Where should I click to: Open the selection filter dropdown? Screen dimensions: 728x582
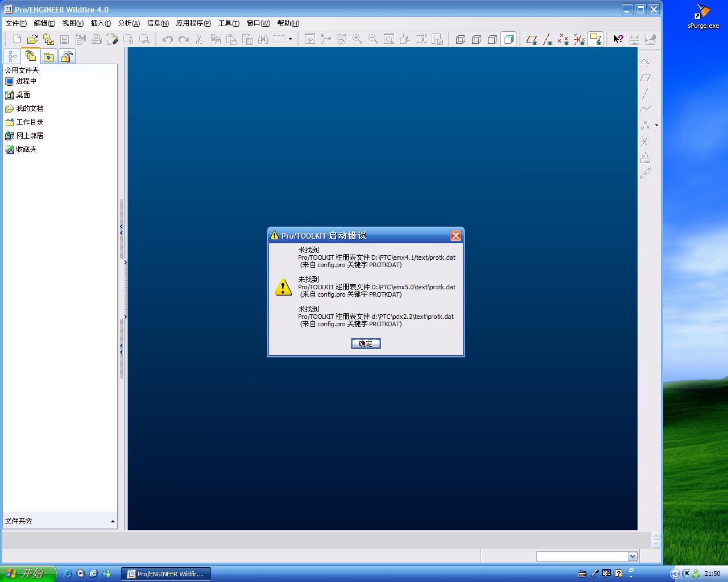point(632,556)
